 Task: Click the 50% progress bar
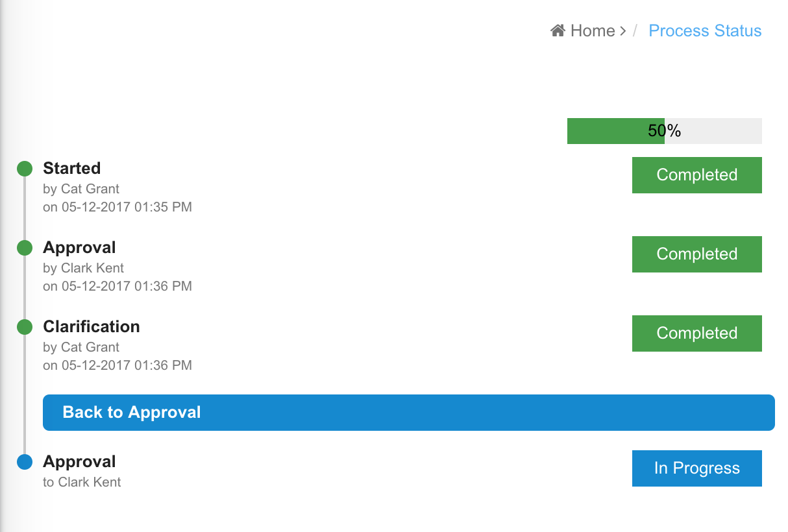pos(664,131)
